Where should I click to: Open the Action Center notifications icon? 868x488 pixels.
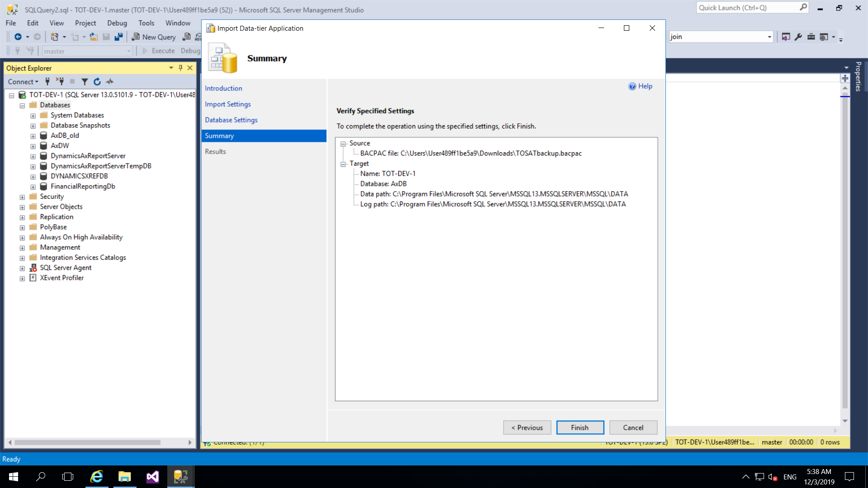tap(849, 477)
